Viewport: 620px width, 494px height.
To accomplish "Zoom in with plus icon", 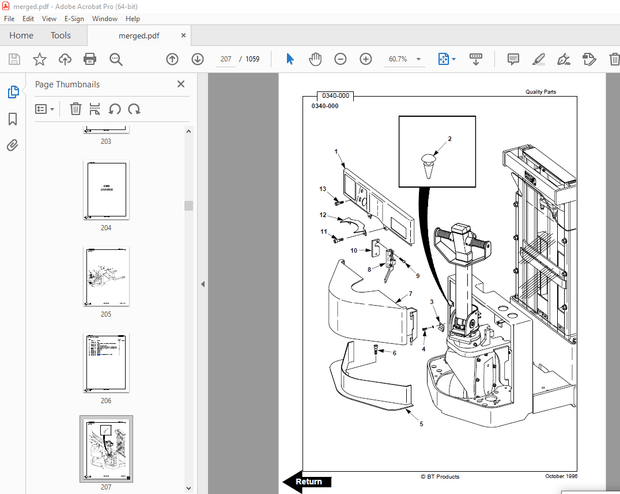I will pyautogui.click(x=366, y=59).
